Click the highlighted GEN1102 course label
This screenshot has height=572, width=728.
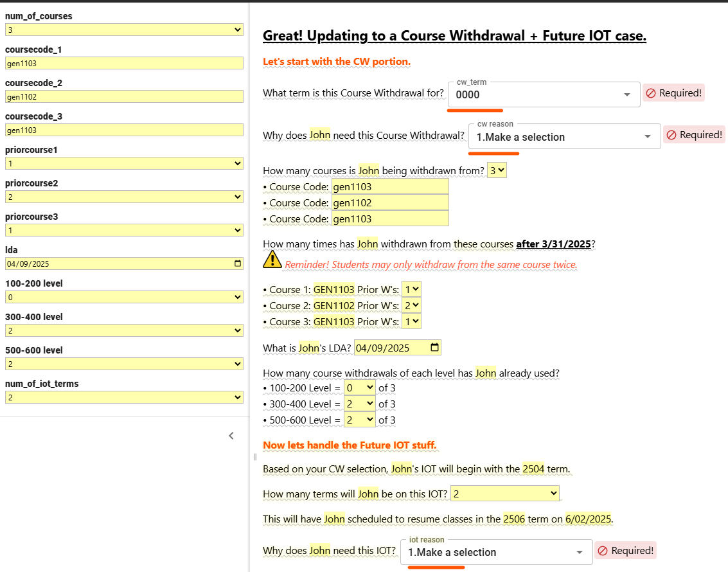334,305
